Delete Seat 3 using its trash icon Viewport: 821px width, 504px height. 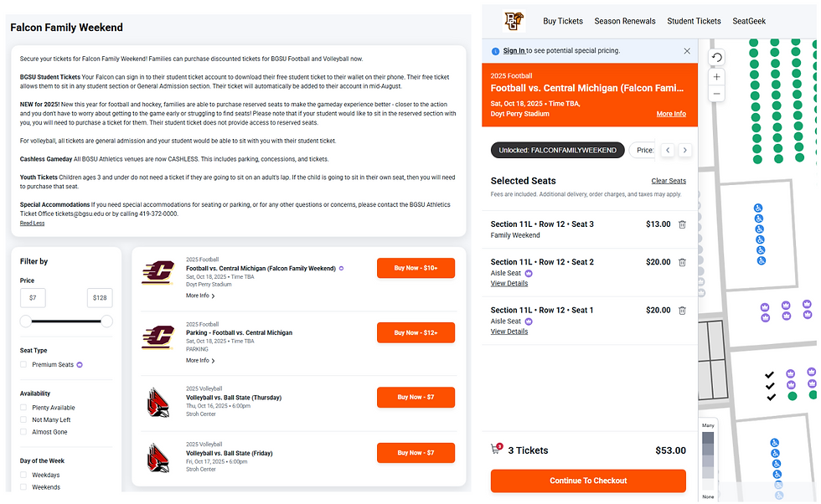pyautogui.click(x=682, y=224)
